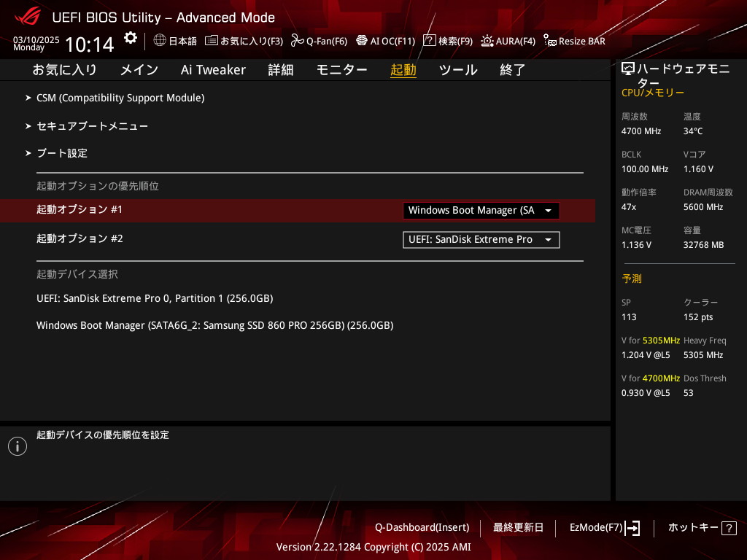Click the 起動オプションの優先順位 heading
The image size is (747, 560).
tap(98, 186)
